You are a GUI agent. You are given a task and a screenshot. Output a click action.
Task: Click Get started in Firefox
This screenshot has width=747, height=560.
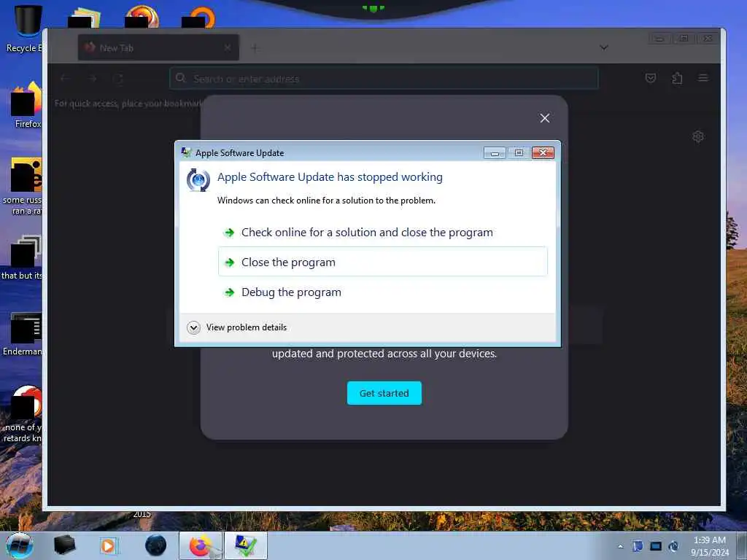(384, 393)
